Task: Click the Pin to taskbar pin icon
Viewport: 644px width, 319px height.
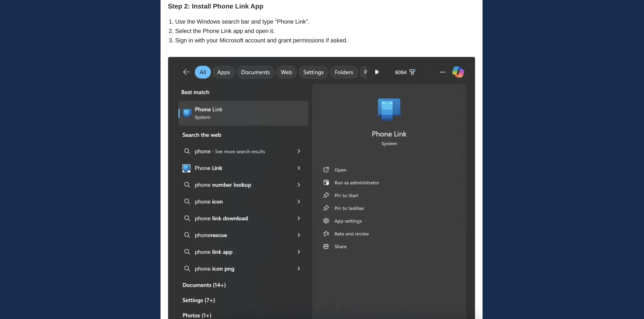Action: point(326,208)
